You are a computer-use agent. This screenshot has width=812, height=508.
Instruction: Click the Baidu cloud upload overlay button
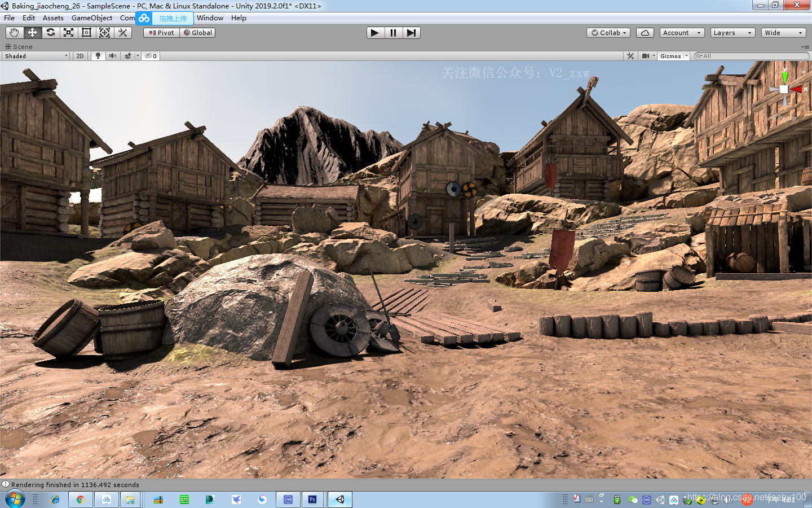(x=165, y=18)
